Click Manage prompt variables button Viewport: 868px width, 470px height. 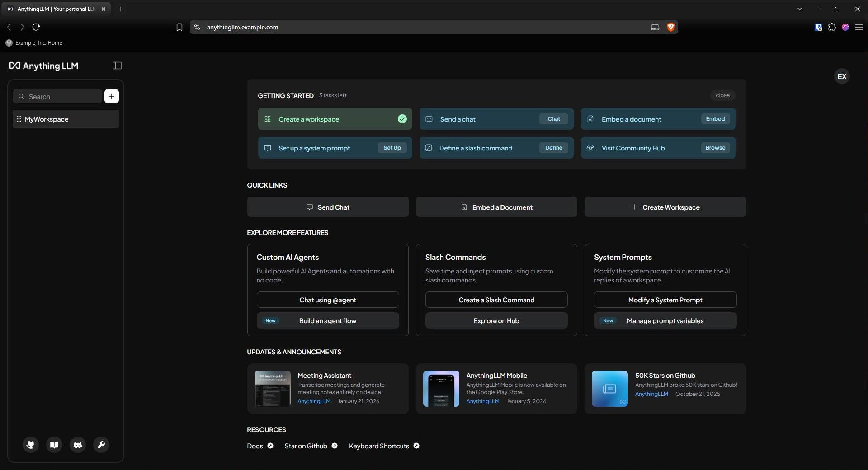(x=665, y=320)
